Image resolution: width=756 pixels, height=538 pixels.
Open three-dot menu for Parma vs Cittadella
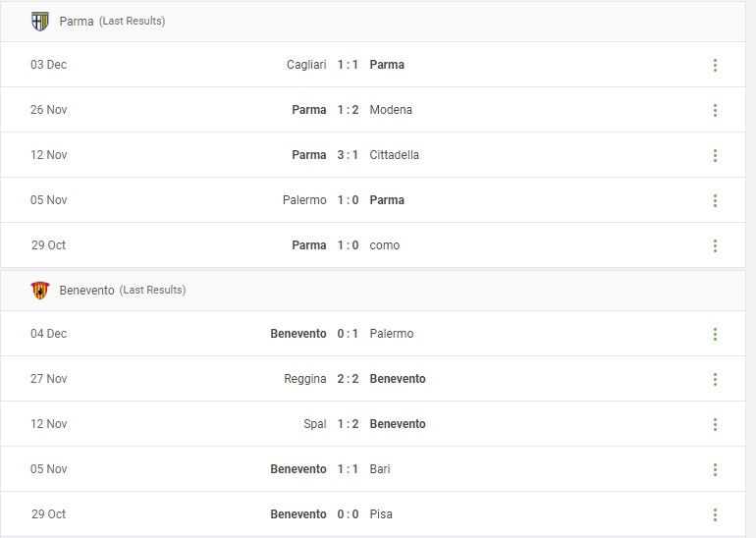click(x=715, y=155)
